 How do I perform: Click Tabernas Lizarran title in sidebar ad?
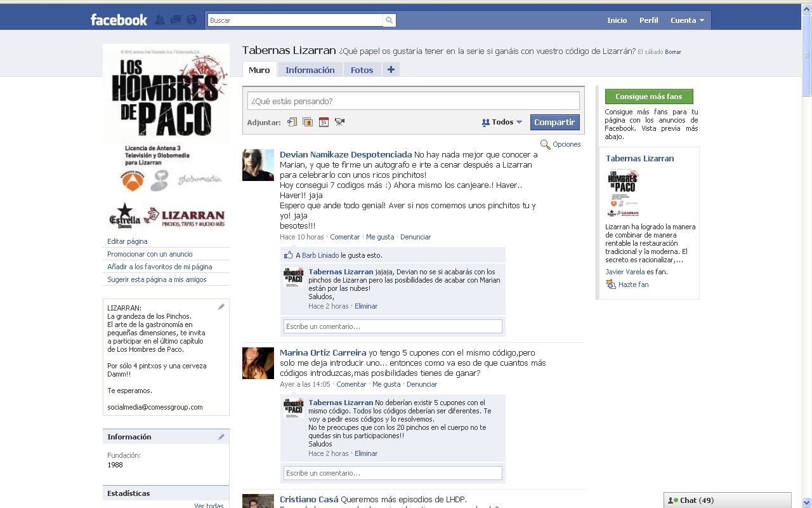pos(640,159)
